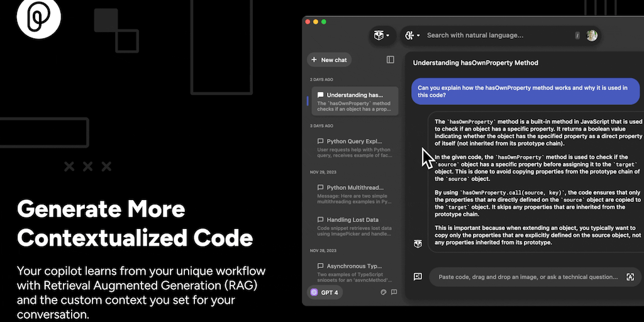Click chat bubble icon beside Python Multithread...

coord(320,187)
